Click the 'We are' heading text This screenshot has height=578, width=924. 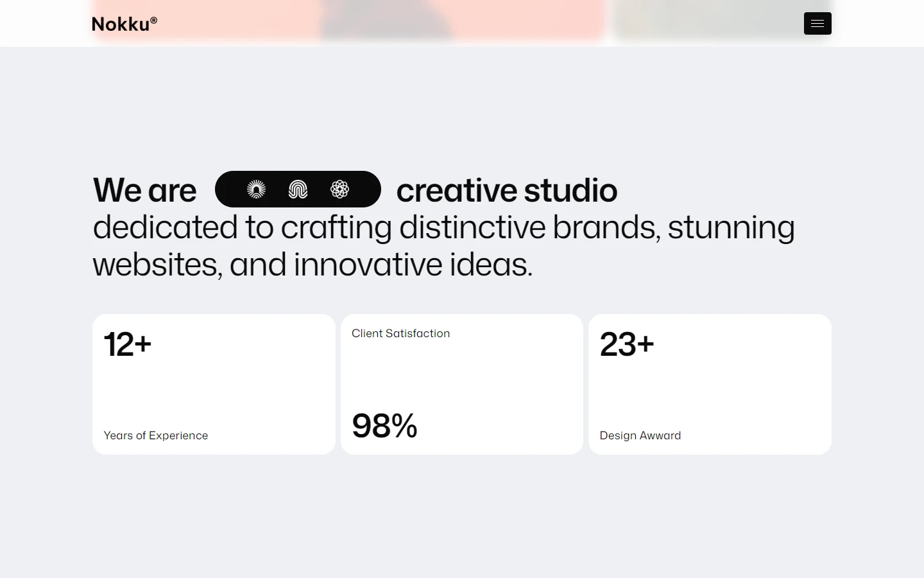pyautogui.click(x=145, y=190)
